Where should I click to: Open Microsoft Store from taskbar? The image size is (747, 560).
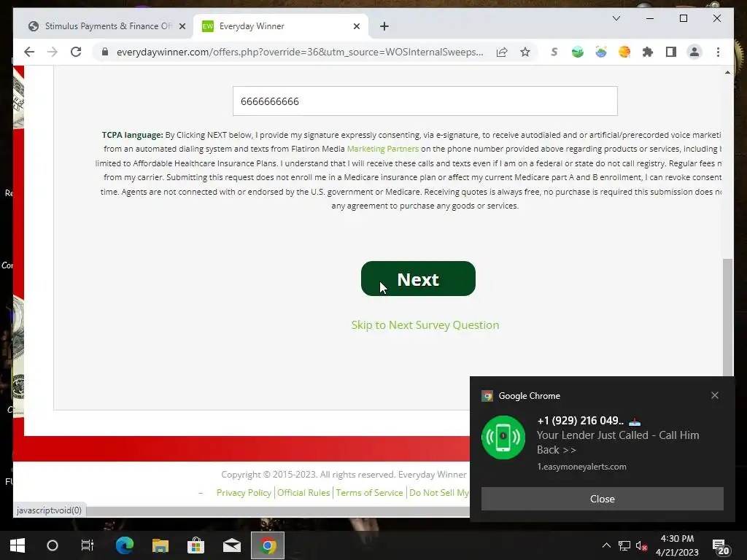(196, 545)
